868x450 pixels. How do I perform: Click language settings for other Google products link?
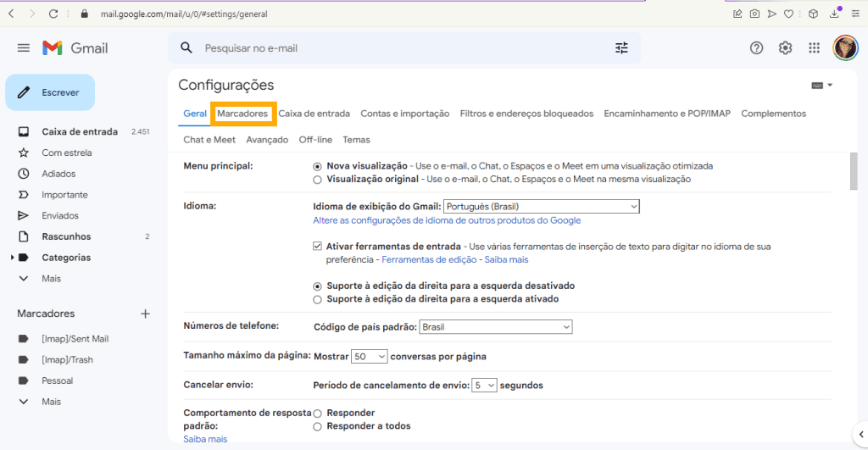447,220
